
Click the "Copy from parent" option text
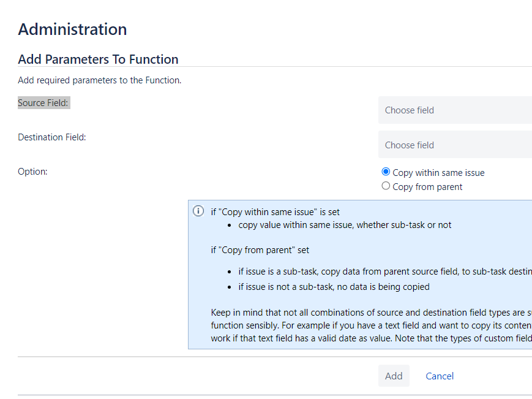tap(427, 187)
